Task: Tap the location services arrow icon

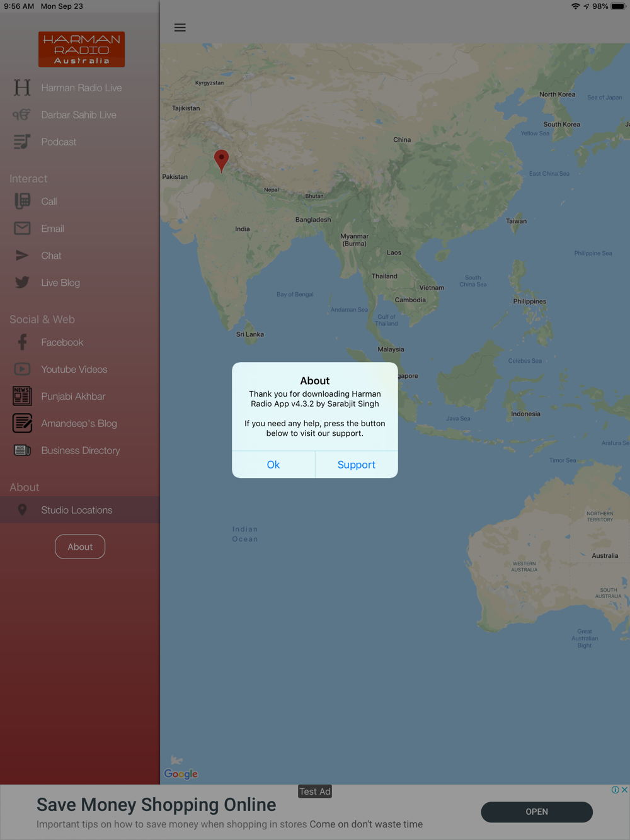Action: click(586, 6)
